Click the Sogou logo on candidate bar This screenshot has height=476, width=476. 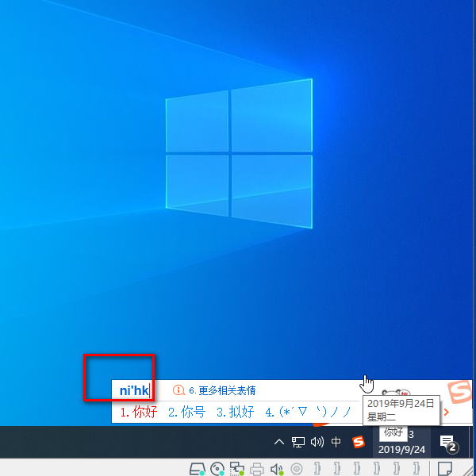click(460, 392)
